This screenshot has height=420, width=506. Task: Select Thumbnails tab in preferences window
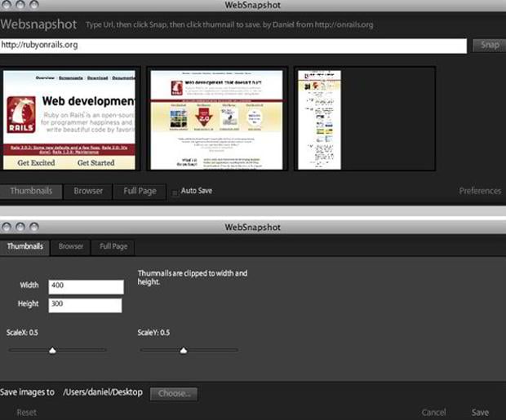tap(25, 246)
